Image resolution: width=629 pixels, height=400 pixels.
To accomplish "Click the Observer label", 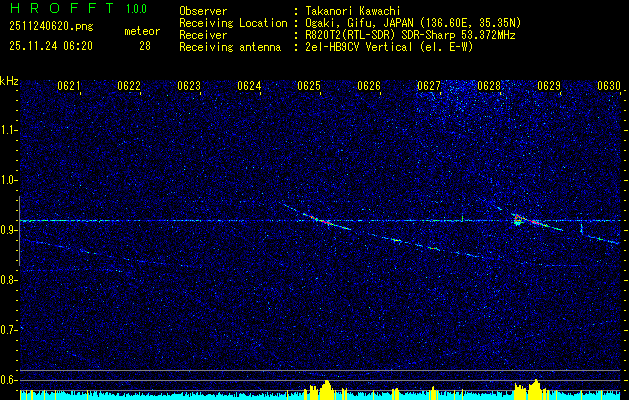I will 203,11.
